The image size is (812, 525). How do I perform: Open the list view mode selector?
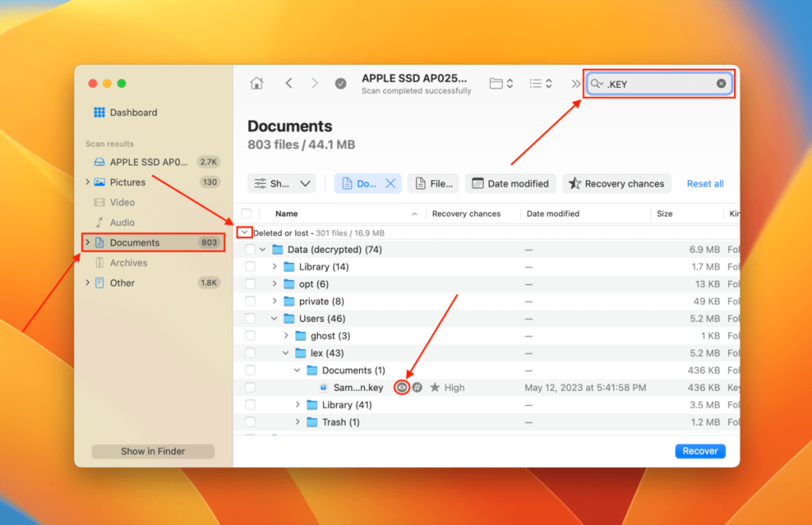click(541, 83)
